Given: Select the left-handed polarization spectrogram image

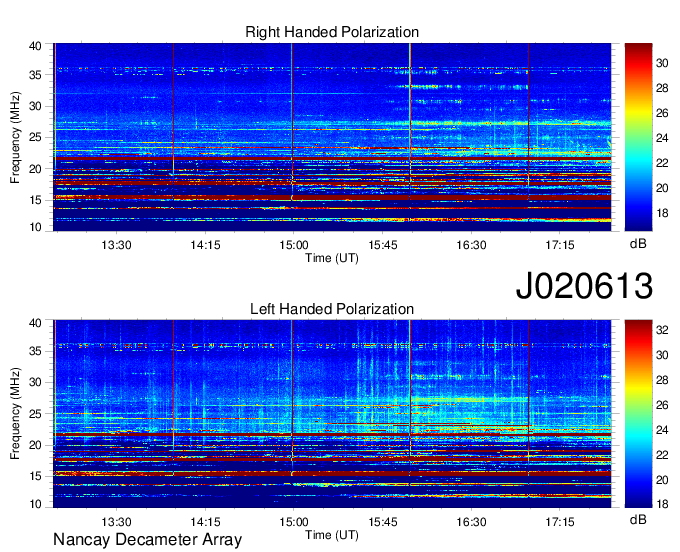Looking at the screenshot, I should [332, 414].
